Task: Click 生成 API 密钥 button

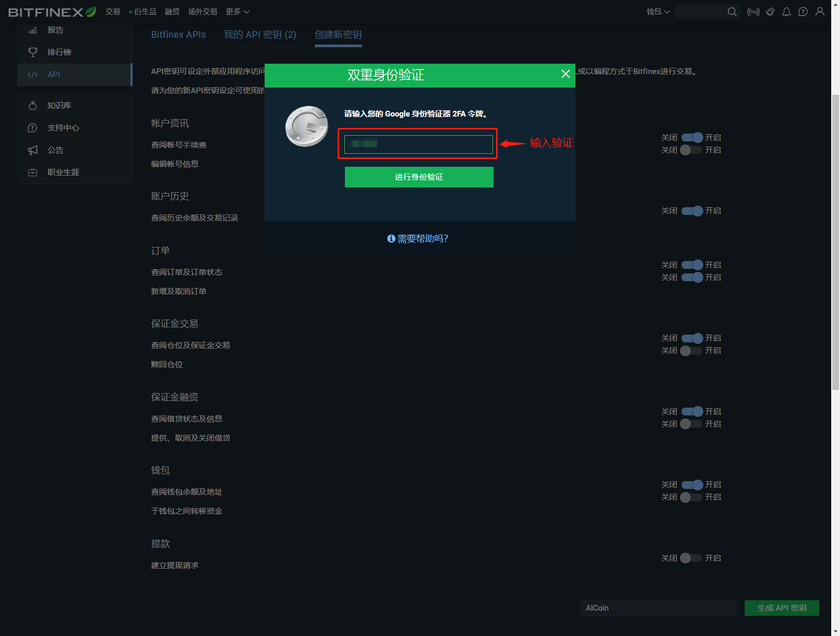Action: (x=782, y=608)
